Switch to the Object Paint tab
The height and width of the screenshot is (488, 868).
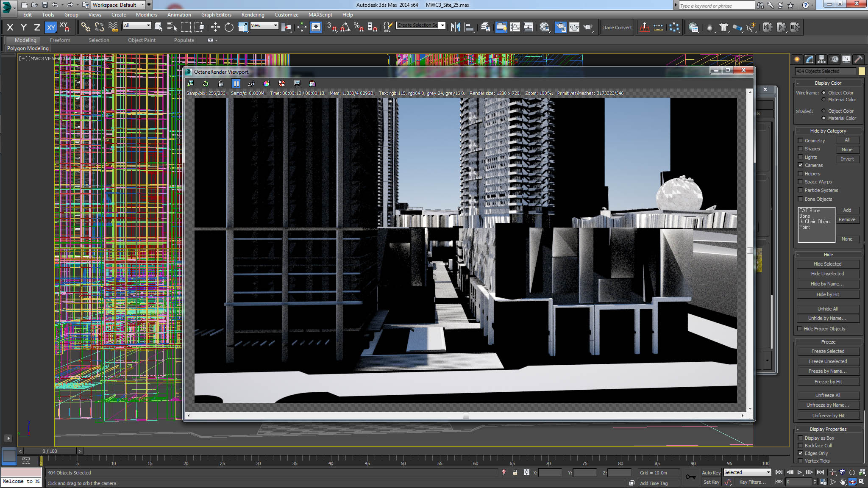click(x=142, y=40)
